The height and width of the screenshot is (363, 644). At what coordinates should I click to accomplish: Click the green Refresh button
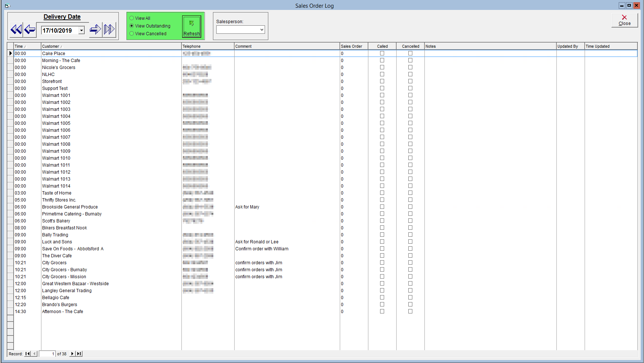pos(192,26)
